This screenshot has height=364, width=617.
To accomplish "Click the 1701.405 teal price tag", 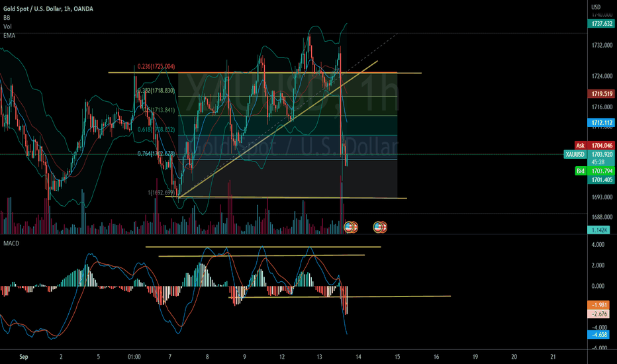I will pyautogui.click(x=601, y=180).
